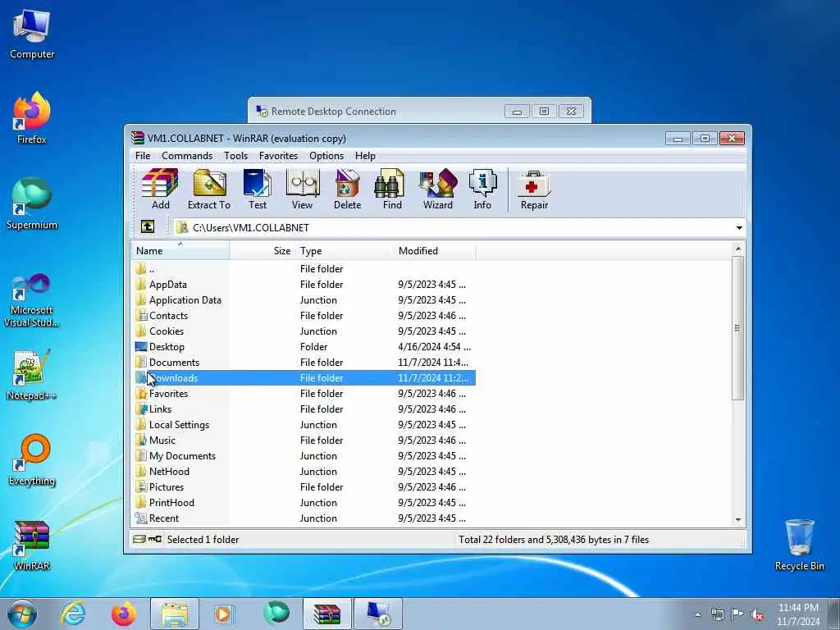The height and width of the screenshot is (630, 840).
Task: Sort by Modified column header
Action: pyautogui.click(x=435, y=251)
